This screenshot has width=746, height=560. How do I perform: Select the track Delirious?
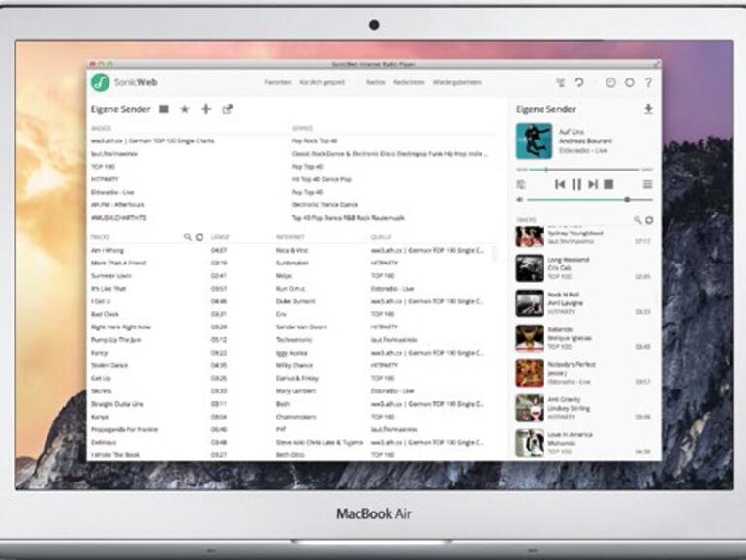[104, 442]
